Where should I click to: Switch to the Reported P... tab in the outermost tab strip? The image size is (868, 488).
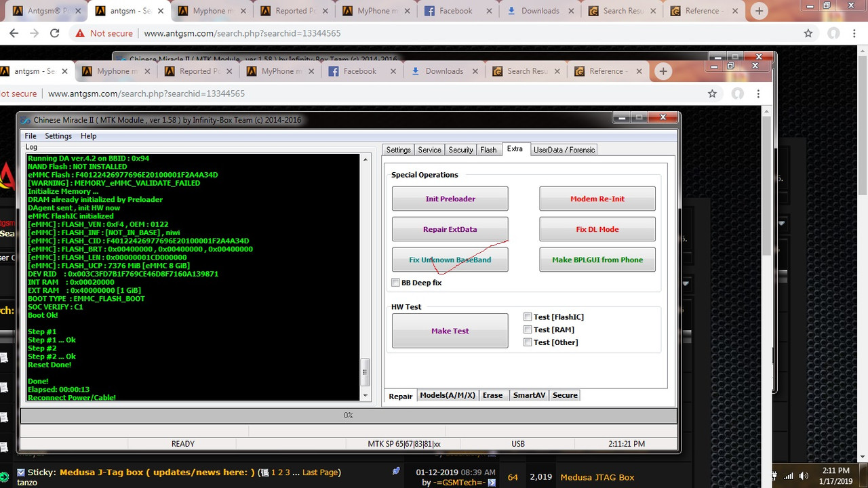pos(294,11)
